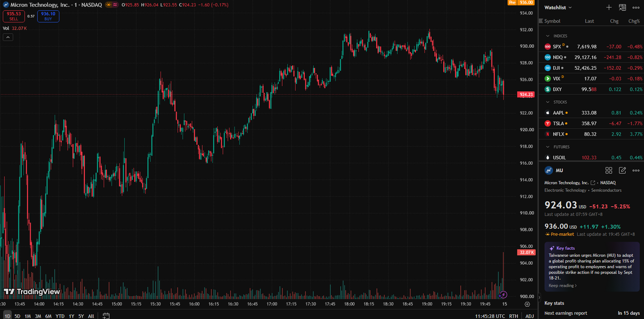Click the pink data-mode icon after NASDAQ
The image size is (644, 319).
115,4
